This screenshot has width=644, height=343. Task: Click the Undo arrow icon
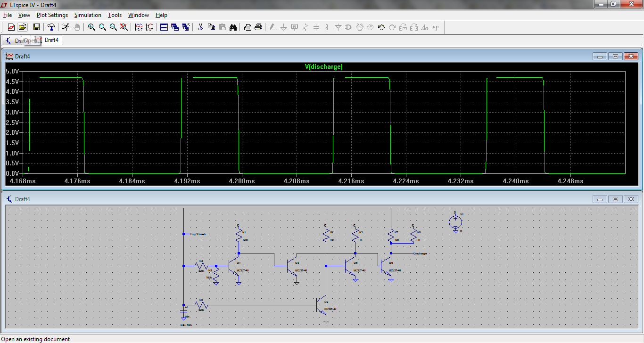click(x=381, y=27)
